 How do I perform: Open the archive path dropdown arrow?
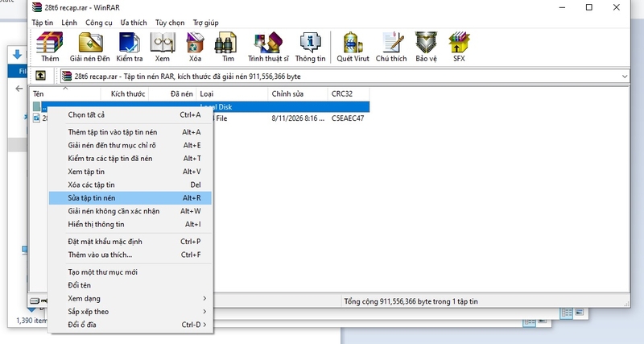click(625, 76)
